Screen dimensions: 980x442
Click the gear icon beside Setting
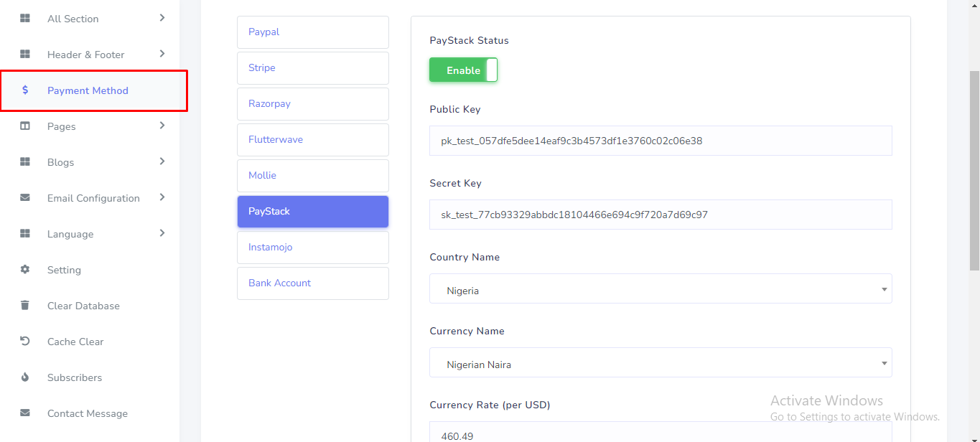pyautogui.click(x=25, y=270)
